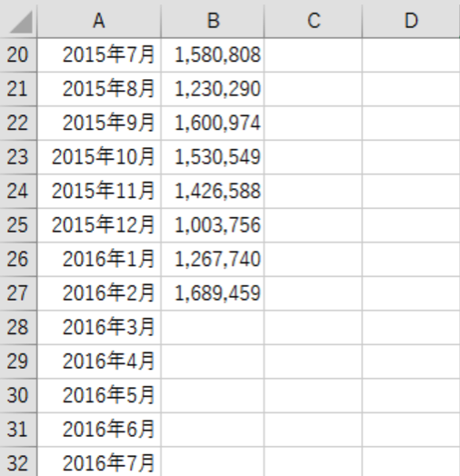Select row 28 header
The width and height of the screenshot is (460, 476).
pyautogui.click(x=18, y=327)
